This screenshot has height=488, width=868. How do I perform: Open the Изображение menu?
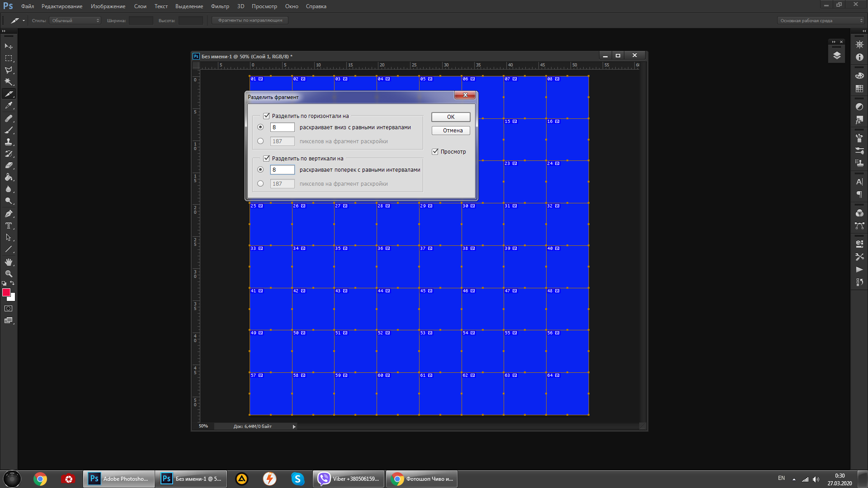coord(108,6)
